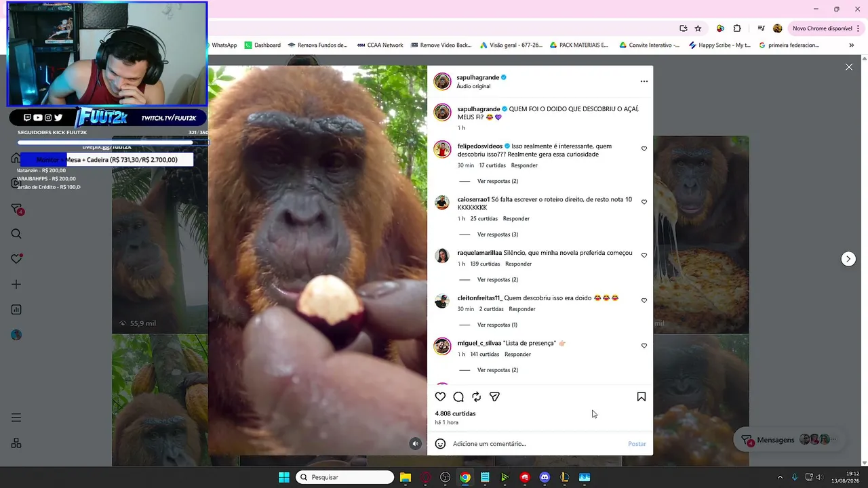Repost this post using the repost icon

point(477,396)
